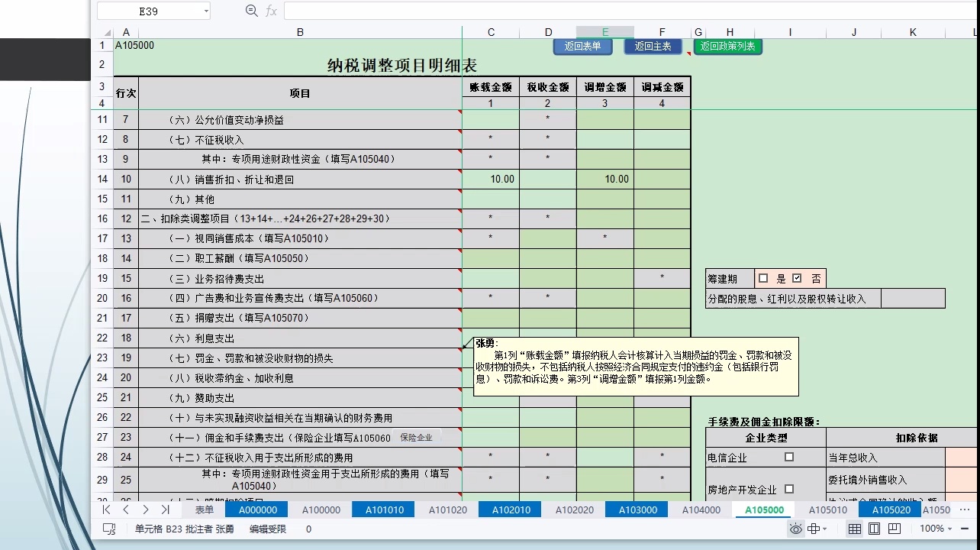Click 调增金额 cell showing 10.00
Screen dimensions: 980x550
(605, 180)
